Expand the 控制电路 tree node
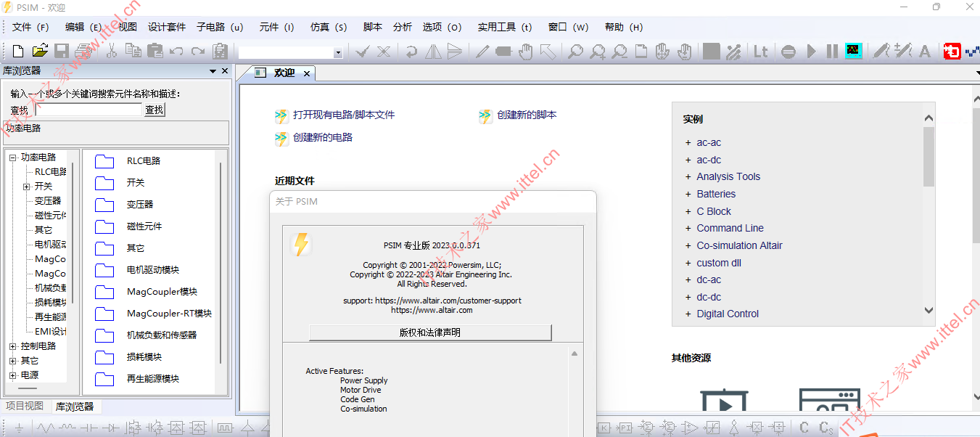 [12, 346]
